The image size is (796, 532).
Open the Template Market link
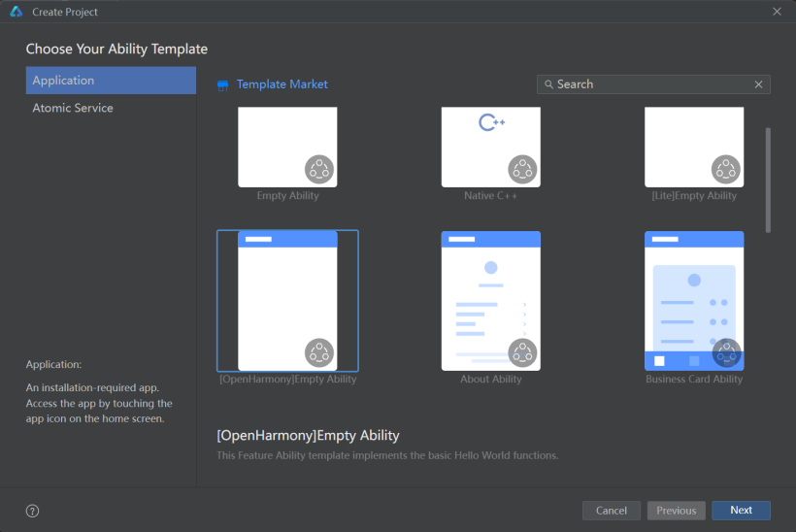coord(282,84)
